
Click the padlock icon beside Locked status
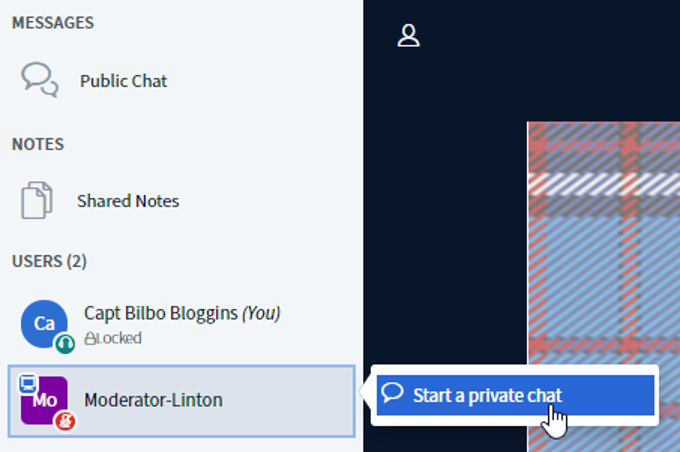[x=89, y=338]
